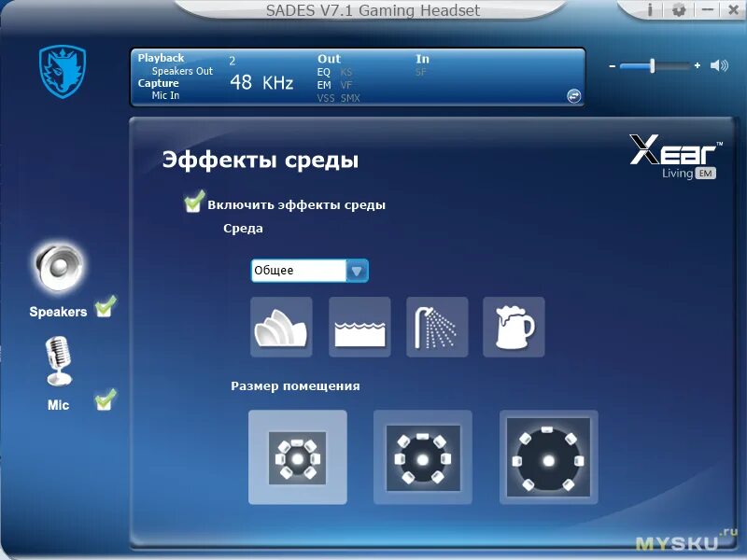Disable the Включить эффекты среды checkbox
The width and height of the screenshot is (747, 560).
coord(194,201)
